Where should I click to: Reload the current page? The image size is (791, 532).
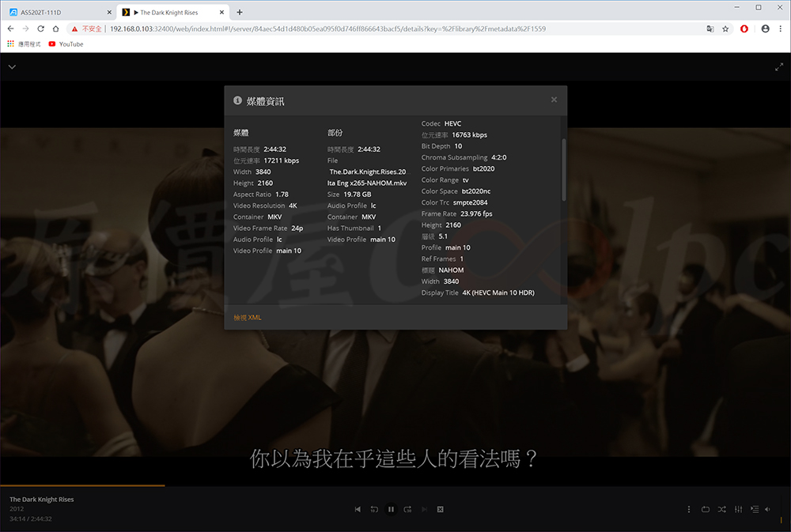tap(41, 28)
